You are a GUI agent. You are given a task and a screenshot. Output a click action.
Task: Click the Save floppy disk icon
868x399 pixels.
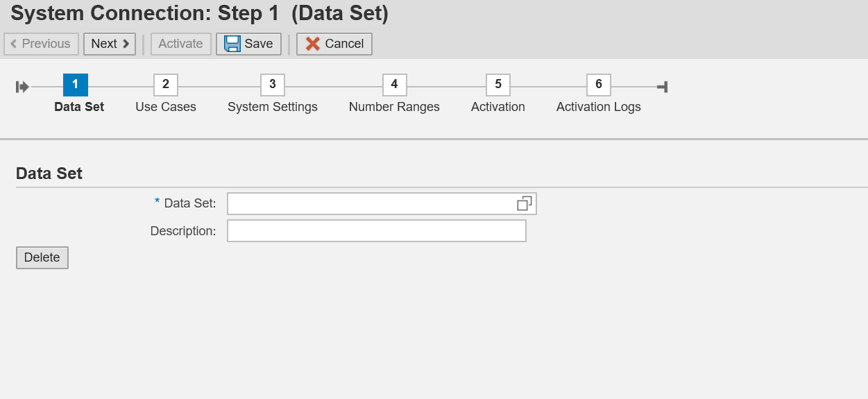(x=232, y=44)
